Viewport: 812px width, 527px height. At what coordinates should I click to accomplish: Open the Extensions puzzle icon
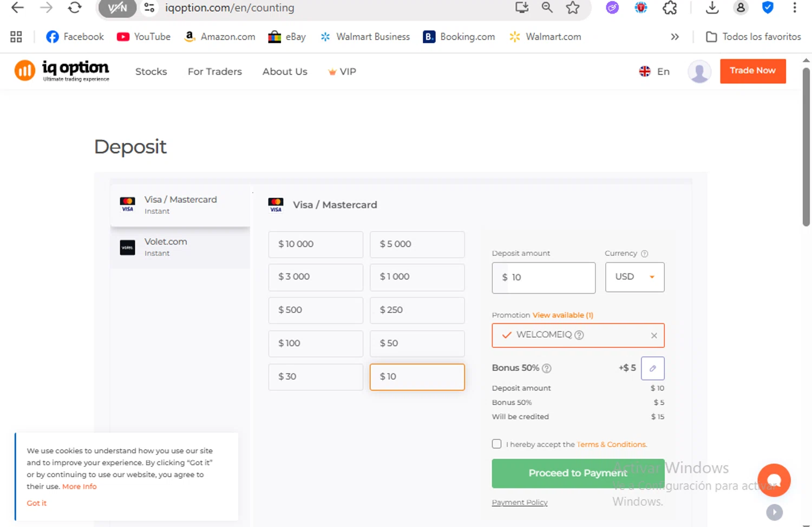coord(670,8)
